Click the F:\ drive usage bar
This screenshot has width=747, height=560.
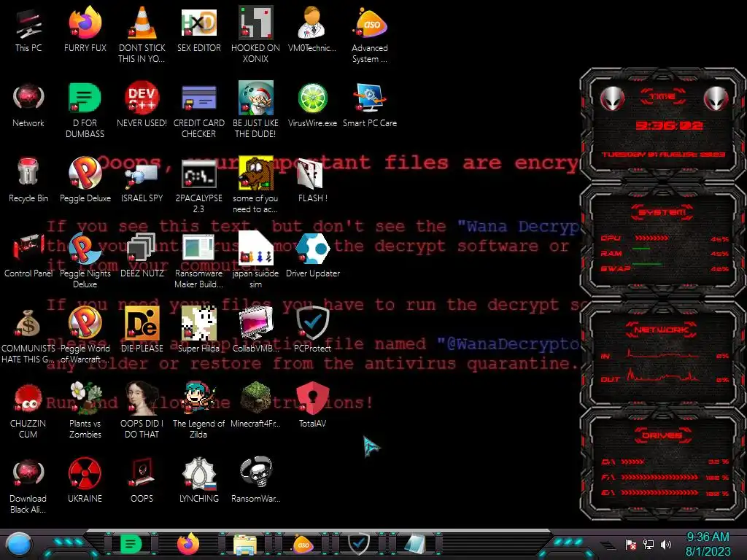[659, 477]
